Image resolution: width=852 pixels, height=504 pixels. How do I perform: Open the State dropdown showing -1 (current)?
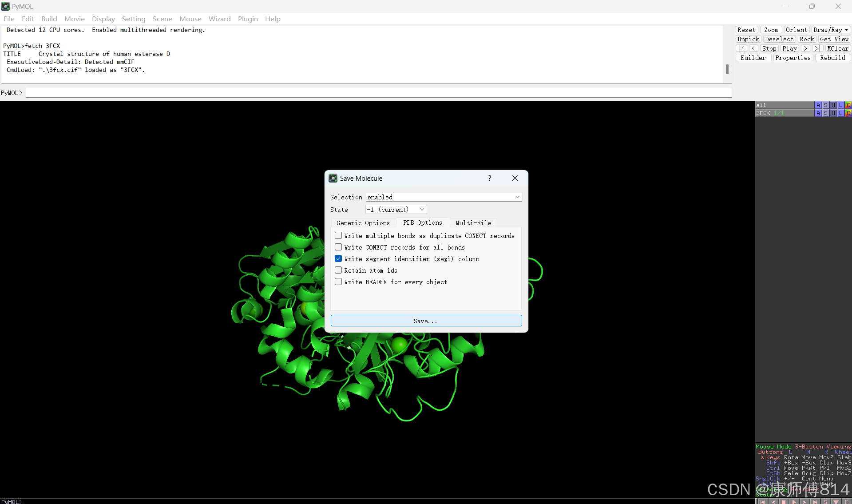[396, 210]
